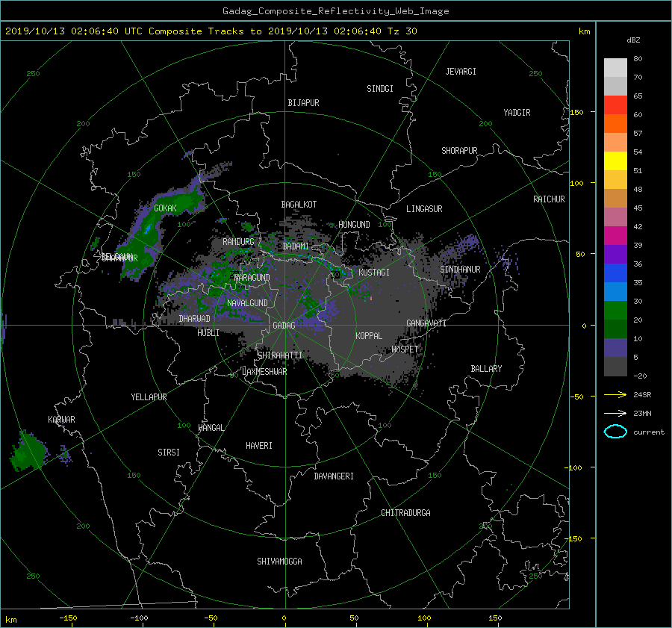This screenshot has width=672, height=628.
Task: Click the Gadag_Composite_Reflectivity_Web_Image title
Action: [x=335, y=11]
